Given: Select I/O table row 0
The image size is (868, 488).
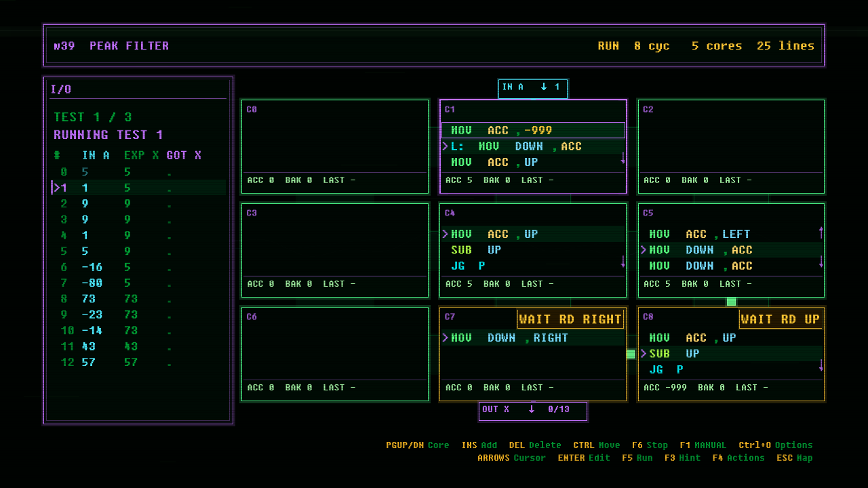Looking at the screenshot, I should tap(138, 172).
